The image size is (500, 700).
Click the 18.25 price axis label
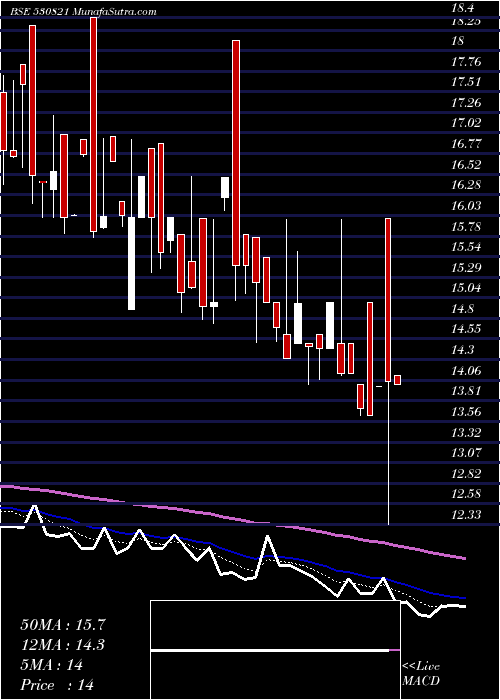[x=466, y=21]
